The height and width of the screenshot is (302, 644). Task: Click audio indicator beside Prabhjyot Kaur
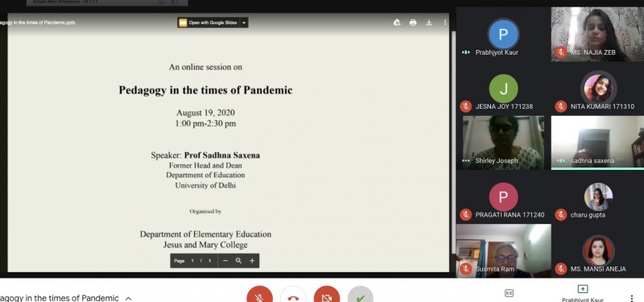pyautogui.click(x=465, y=52)
